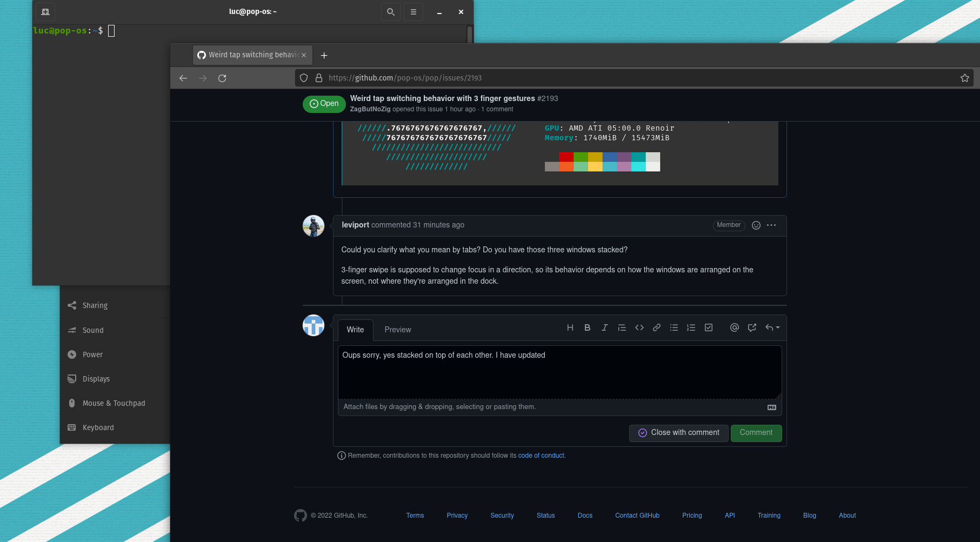Open Mouse & Touchpad settings

coord(115,403)
